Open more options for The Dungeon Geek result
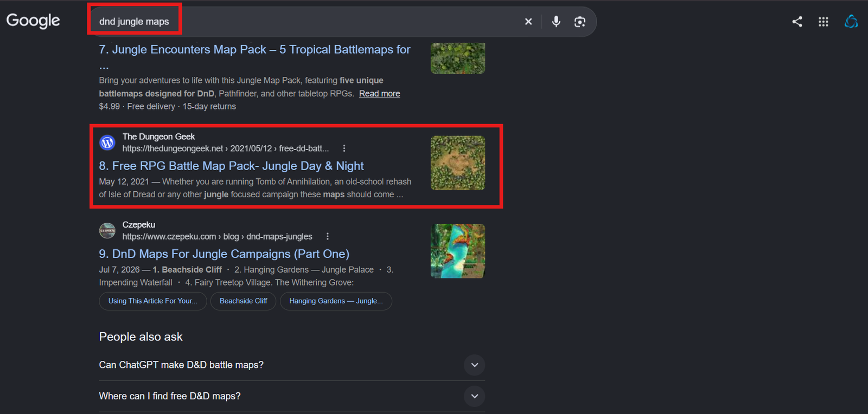This screenshot has width=868, height=414. point(344,148)
